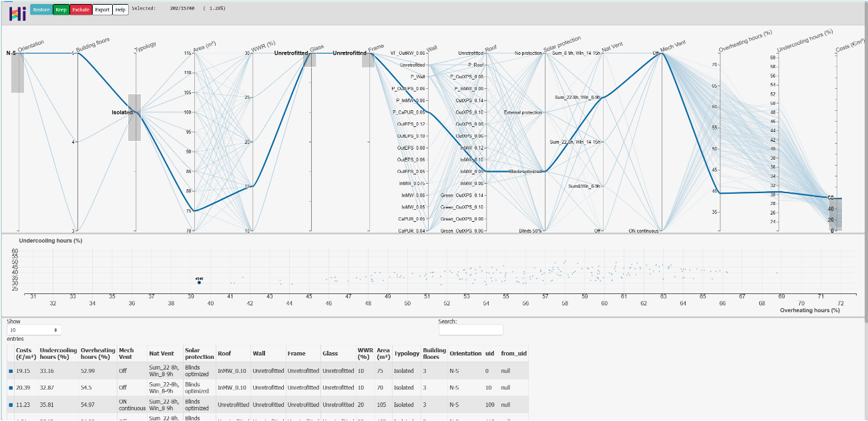The height and width of the screenshot is (421, 868).
Task: Click the Solar protection axis label
Action: pos(562,44)
